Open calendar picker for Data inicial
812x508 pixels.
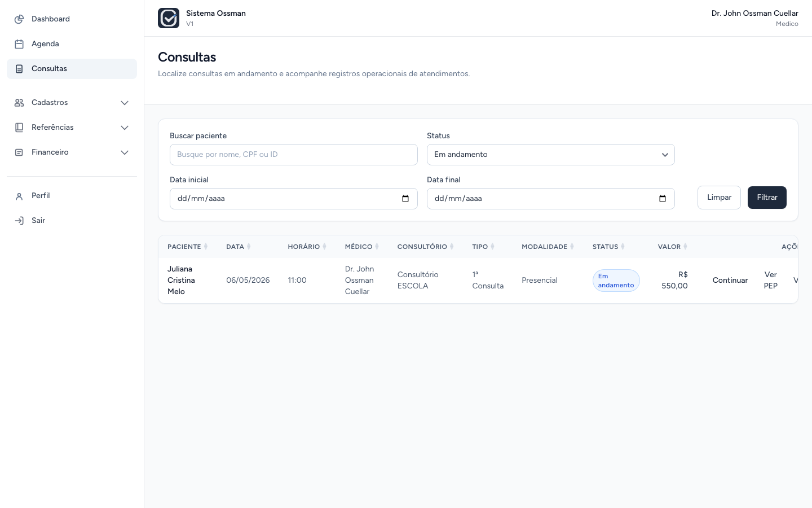(405, 199)
